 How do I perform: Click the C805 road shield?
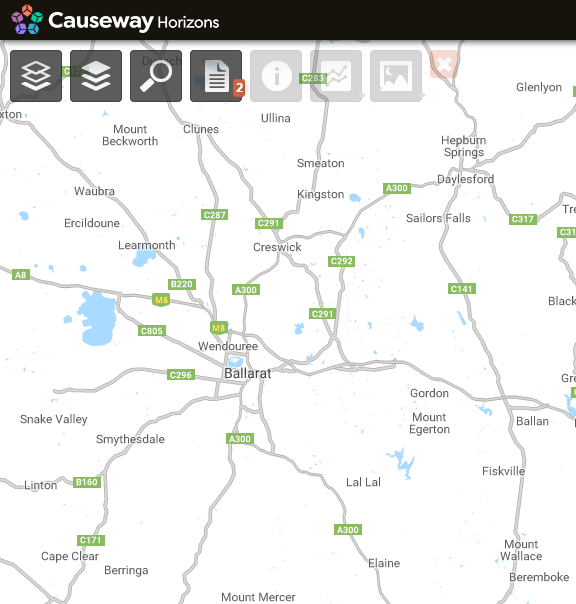pos(152,331)
